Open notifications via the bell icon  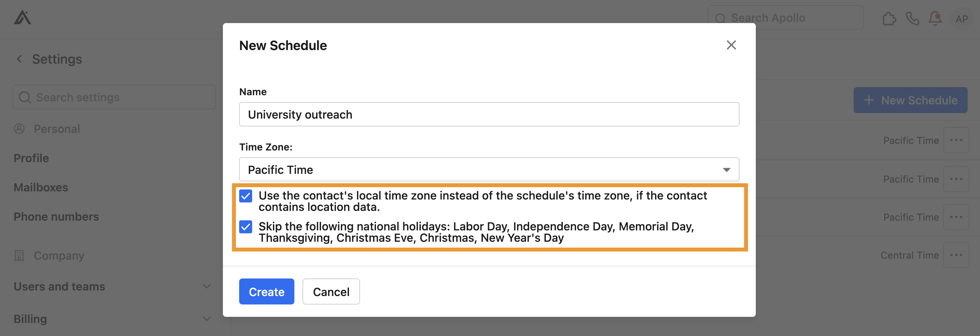(935, 18)
